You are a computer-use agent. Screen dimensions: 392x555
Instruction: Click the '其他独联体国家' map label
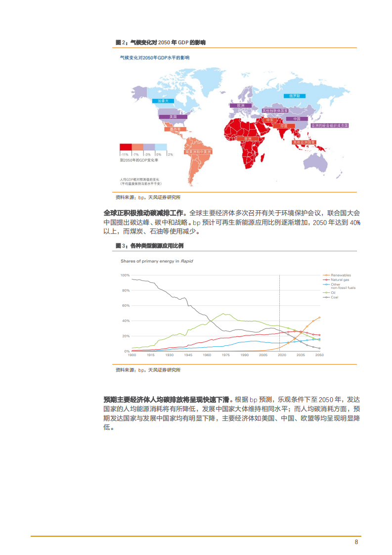click(x=275, y=111)
